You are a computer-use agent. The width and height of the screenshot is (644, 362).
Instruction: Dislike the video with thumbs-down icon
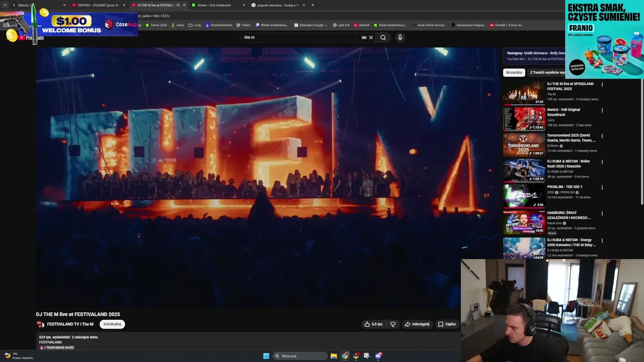(393, 324)
